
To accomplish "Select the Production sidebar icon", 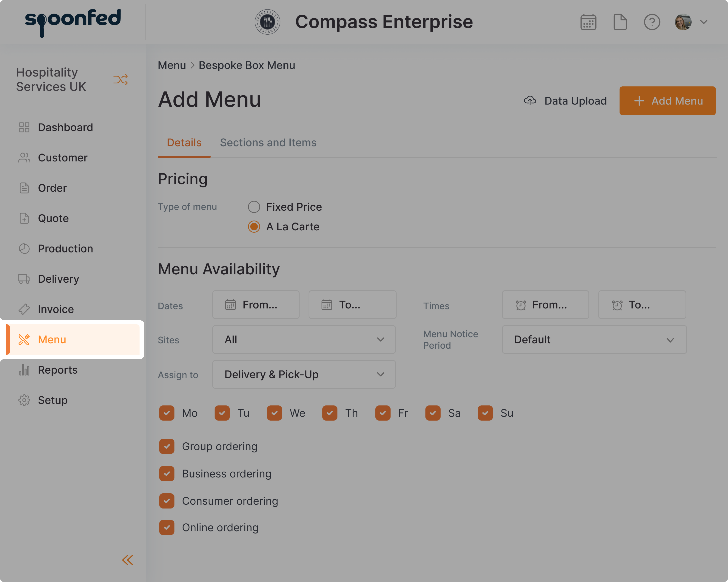I will coord(24,249).
